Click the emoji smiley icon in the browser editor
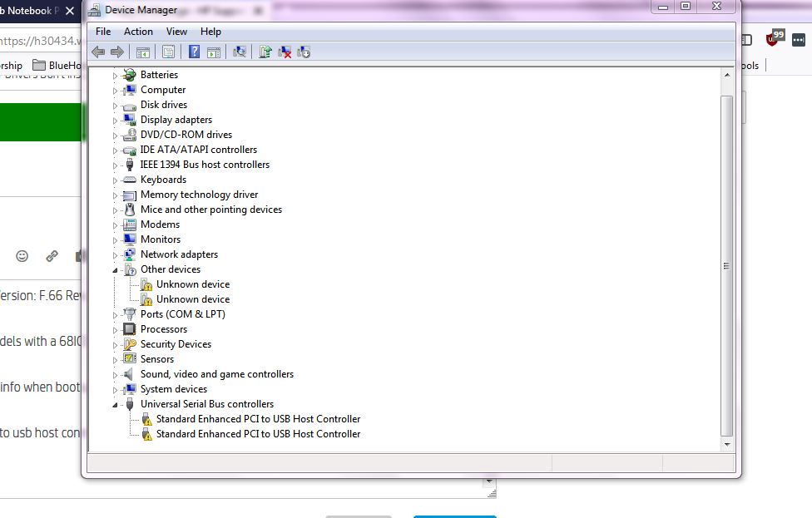 click(x=22, y=255)
